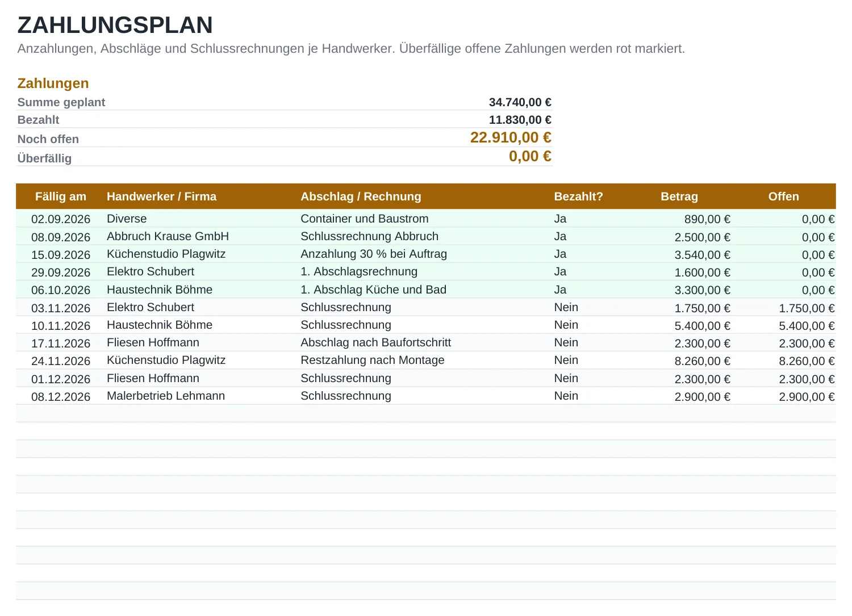Screen dimensions: 852x616
Task: Select the 'Bezahlt?' column header
Action: [x=578, y=196]
